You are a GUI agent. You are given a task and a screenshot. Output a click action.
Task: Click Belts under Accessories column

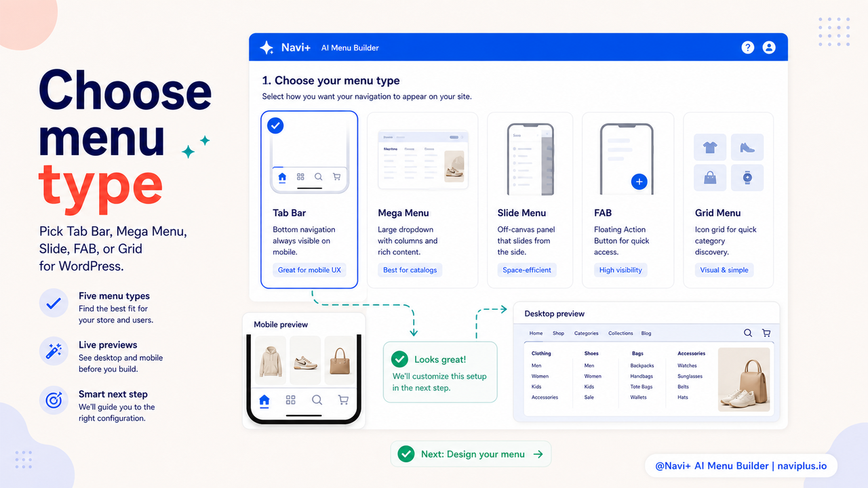(x=683, y=387)
